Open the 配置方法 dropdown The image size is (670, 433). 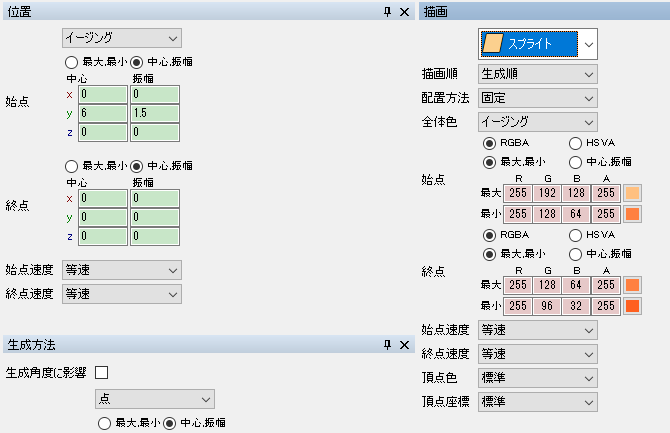[x=538, y=98]
